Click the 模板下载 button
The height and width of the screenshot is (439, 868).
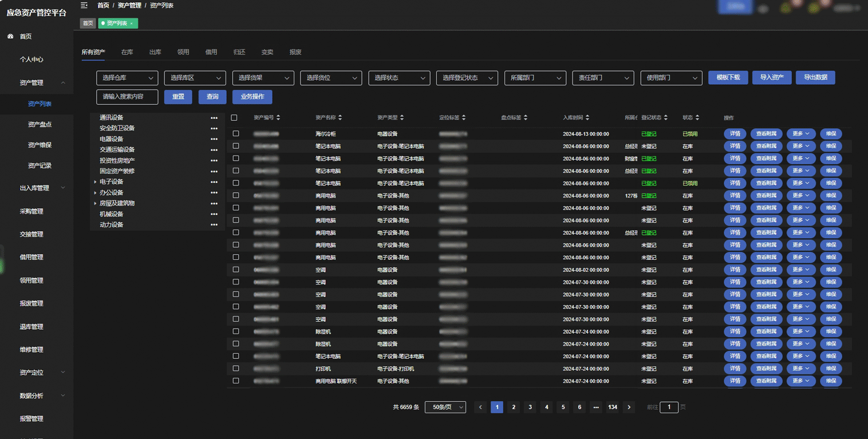(728, 77)
